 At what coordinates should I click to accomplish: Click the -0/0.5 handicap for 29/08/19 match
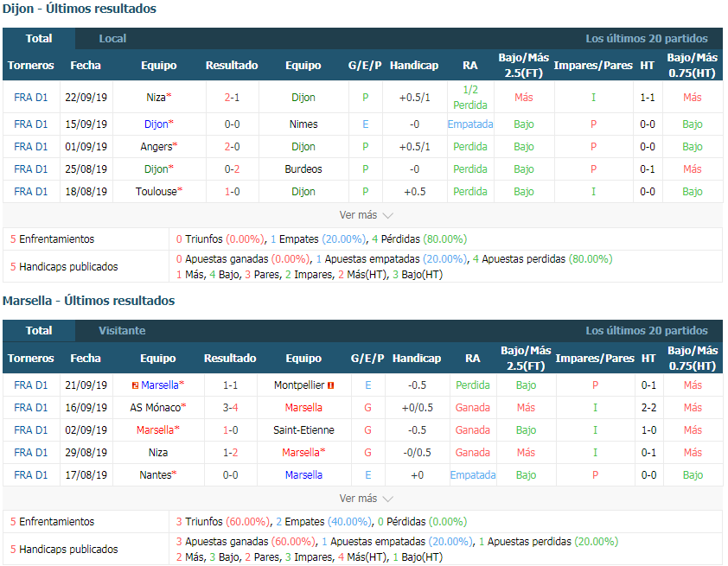coord(417,453)
